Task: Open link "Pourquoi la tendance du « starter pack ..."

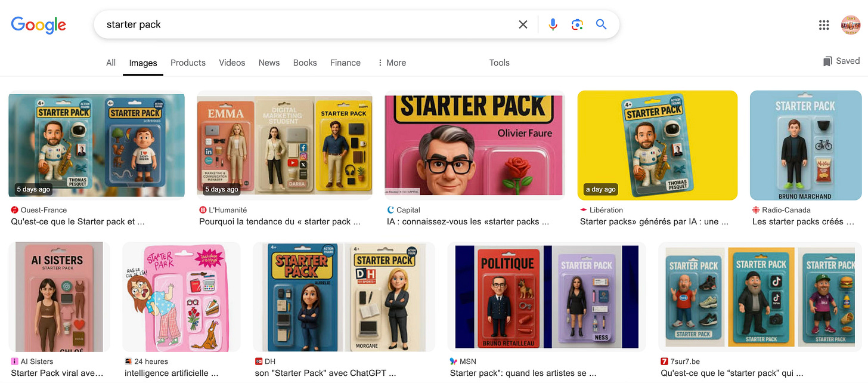Action: (x=280, y=221)
